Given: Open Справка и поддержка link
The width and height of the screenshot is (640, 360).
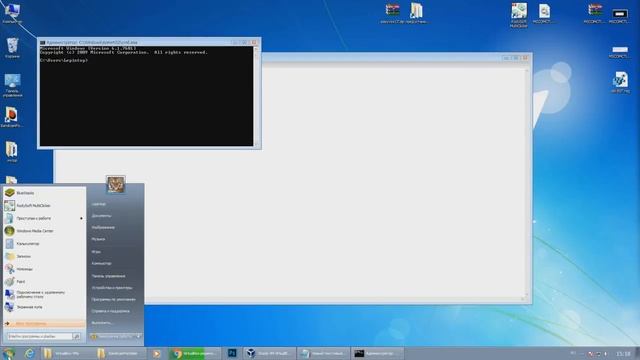Looking at the screenshot, I should [111, 311].
